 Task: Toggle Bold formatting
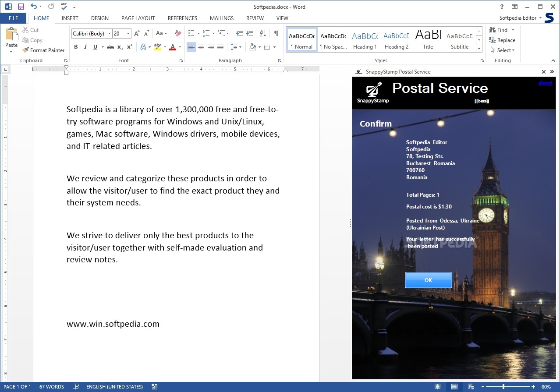76,47
